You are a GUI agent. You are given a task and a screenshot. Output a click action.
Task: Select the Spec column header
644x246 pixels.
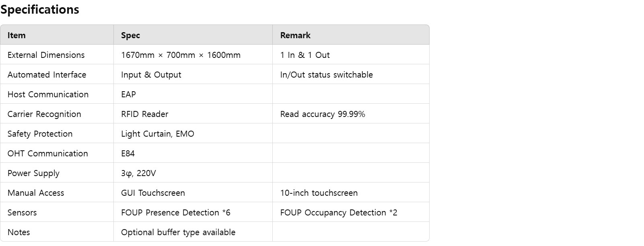click(193, 35)
